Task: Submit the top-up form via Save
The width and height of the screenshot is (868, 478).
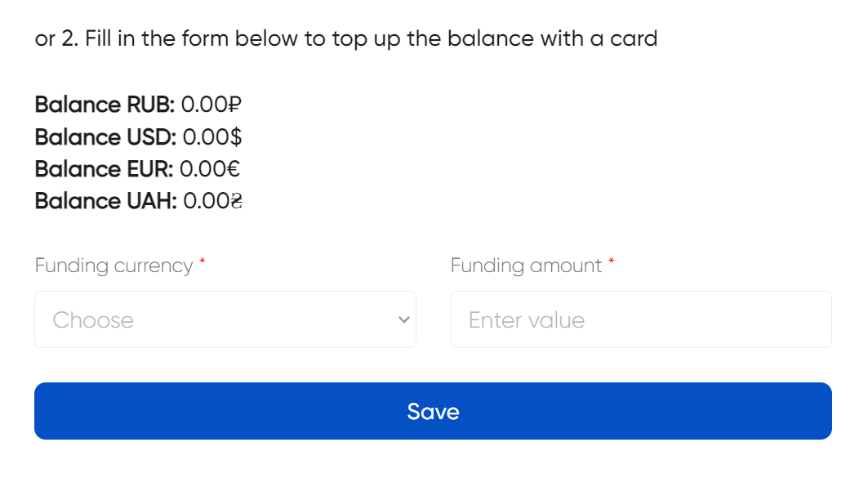Action: click(434, 411)
